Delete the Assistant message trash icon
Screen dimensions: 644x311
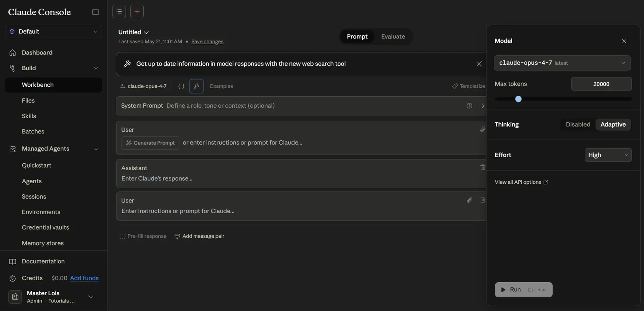(483, 168)
